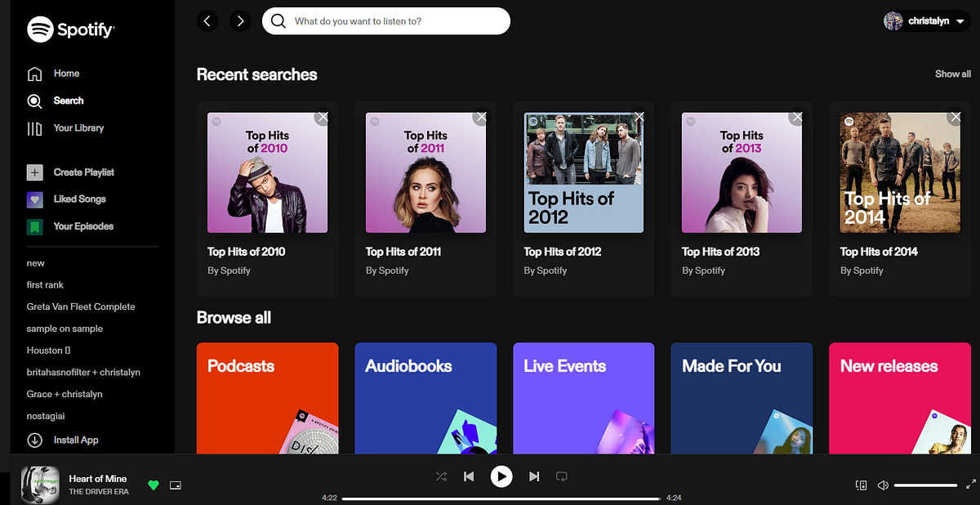Open the christalyn account dropdown

click(925, 20)
